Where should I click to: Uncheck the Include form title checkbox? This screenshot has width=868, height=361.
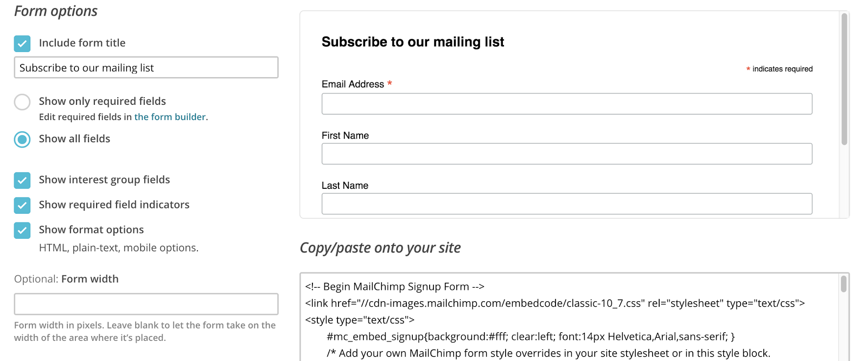[x=22, y=43]
